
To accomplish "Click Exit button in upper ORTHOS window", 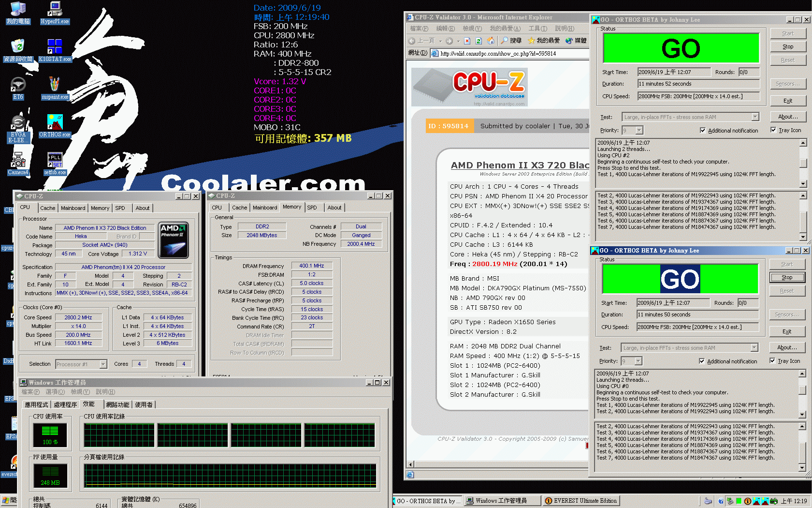I will click(x=788, y=101).
